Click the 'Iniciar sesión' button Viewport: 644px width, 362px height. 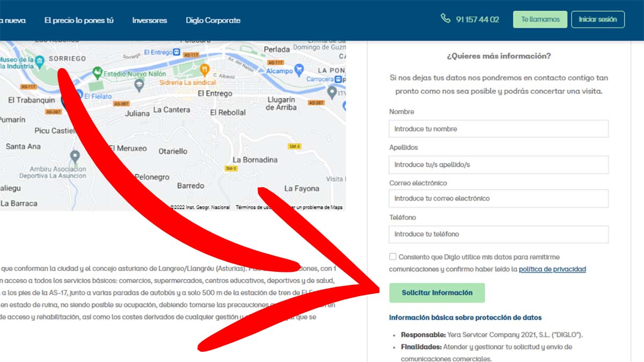tap(597, 19)
